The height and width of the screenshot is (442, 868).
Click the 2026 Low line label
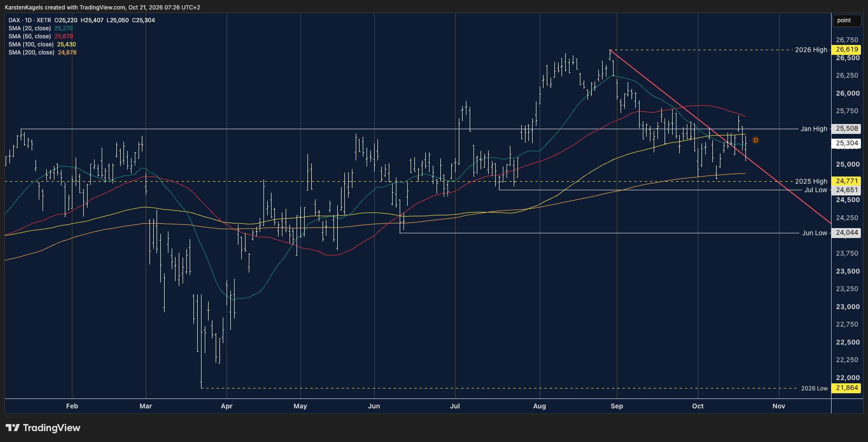coord(815,388)
